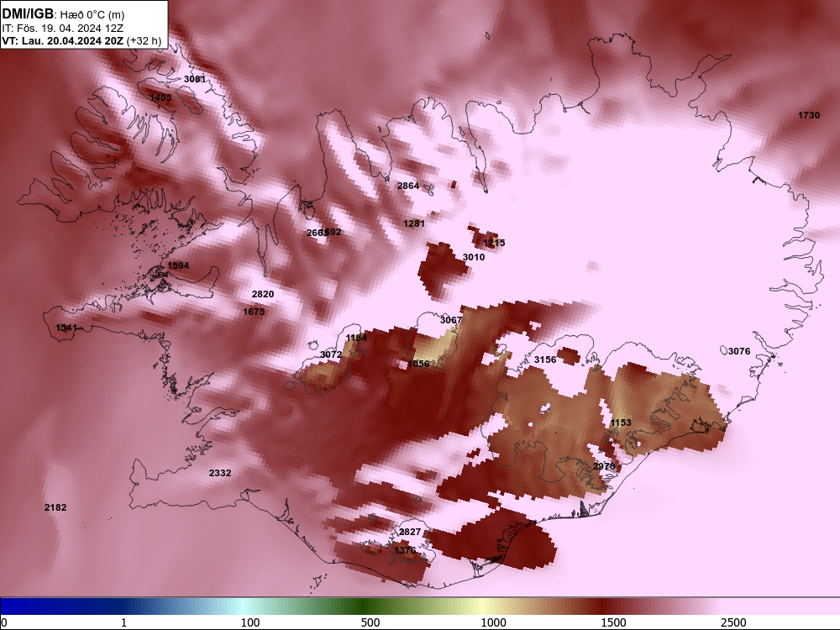Image resolution: width=840 pixels, height=630 pixels.
Task: Click the legend label 1
Action: click(x=123, y=622)
